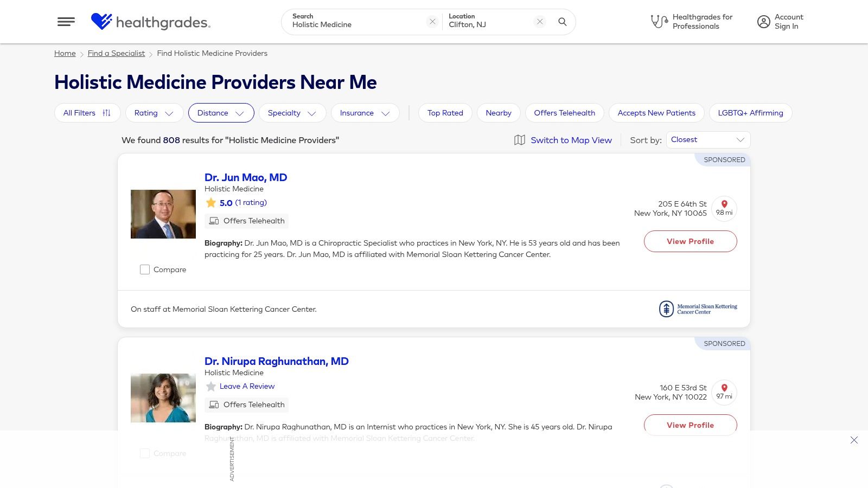
Task: Expand the Rating filter dropdown
Action: point(154,113)
